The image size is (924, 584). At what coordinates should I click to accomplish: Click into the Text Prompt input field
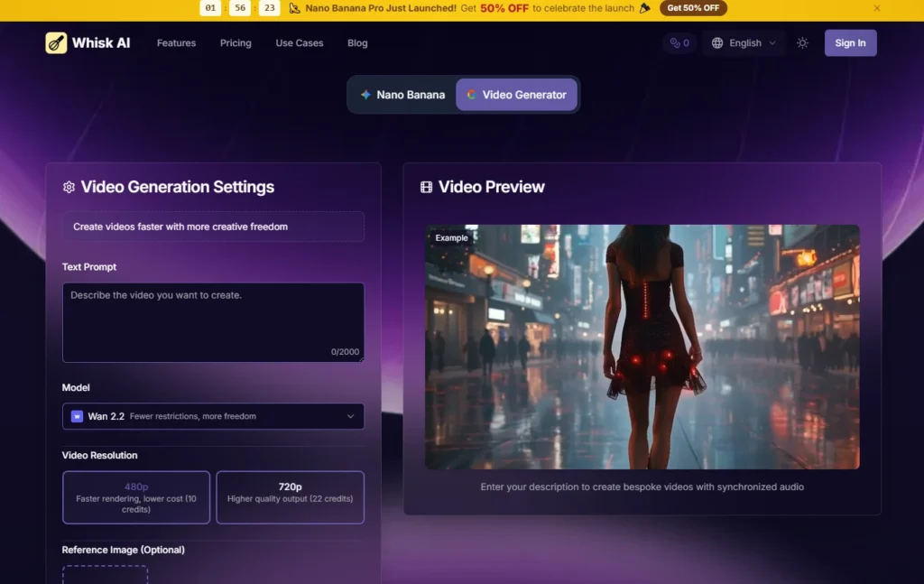coord(213,322)
